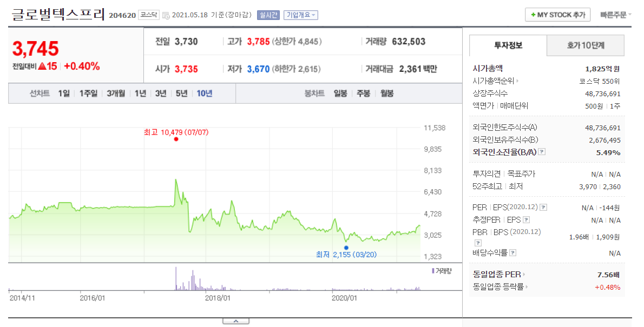This screenshot has width=644, height=327.
Task: Click the arrow next to 동일업종 PER
Action: tap(524, 275)
